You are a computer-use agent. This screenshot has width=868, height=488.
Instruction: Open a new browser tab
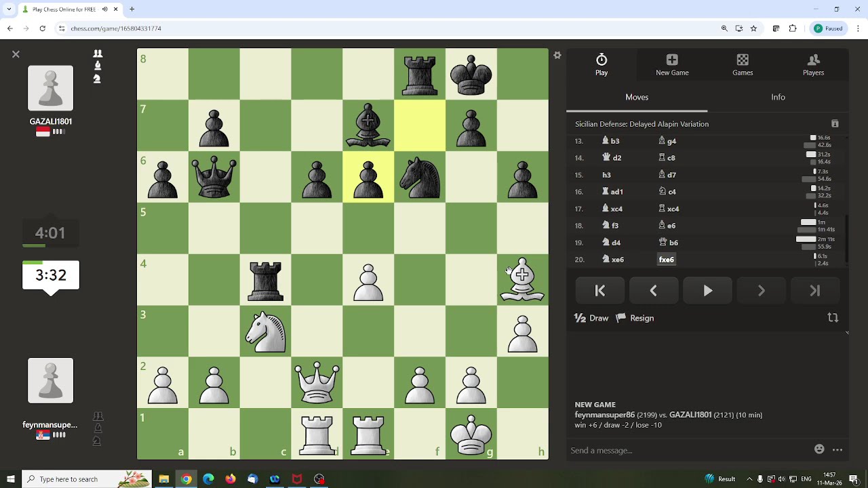pyautogui.click(x=132, y=9)
